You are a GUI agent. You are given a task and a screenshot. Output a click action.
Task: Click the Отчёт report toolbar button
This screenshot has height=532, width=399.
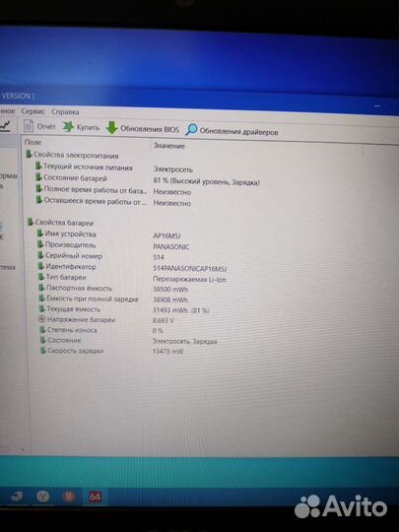point(39,126)
